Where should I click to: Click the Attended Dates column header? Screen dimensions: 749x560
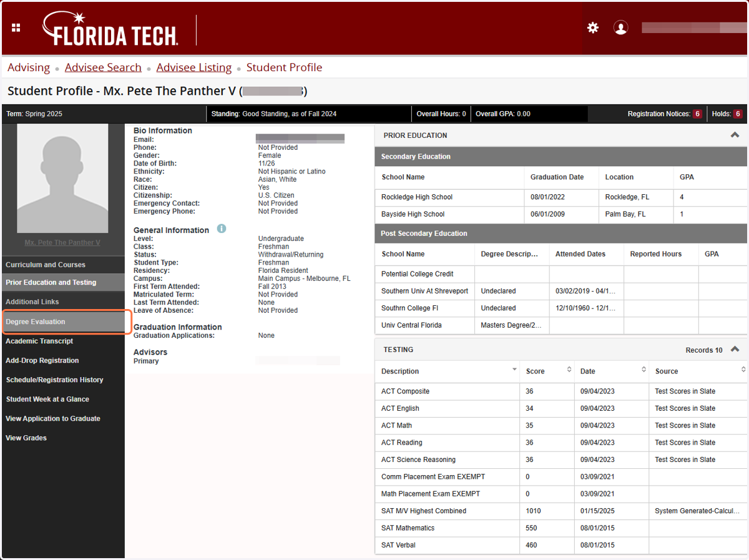pos(580,254)
